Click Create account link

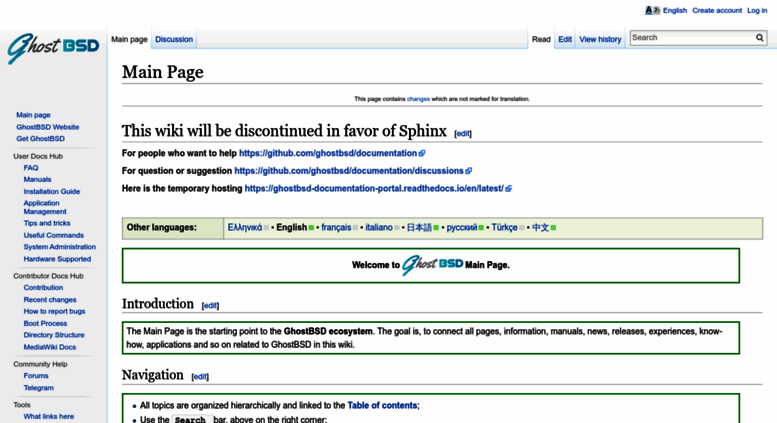pos(717,10)
